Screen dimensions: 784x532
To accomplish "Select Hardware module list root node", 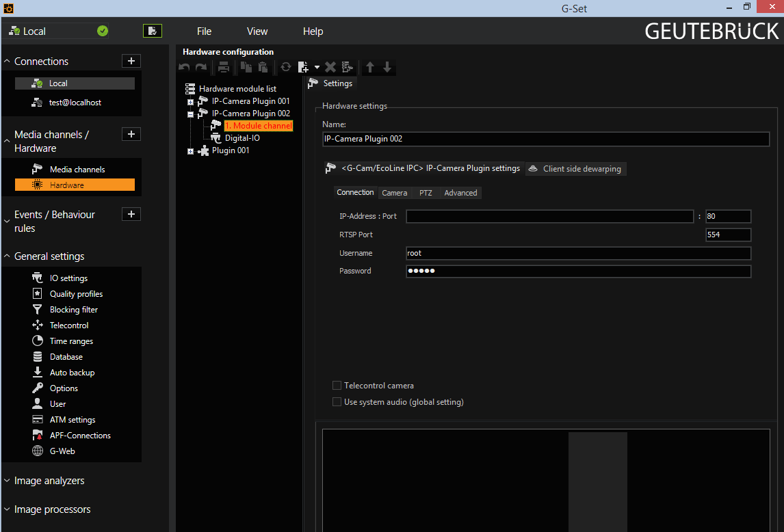I will 237,88.
